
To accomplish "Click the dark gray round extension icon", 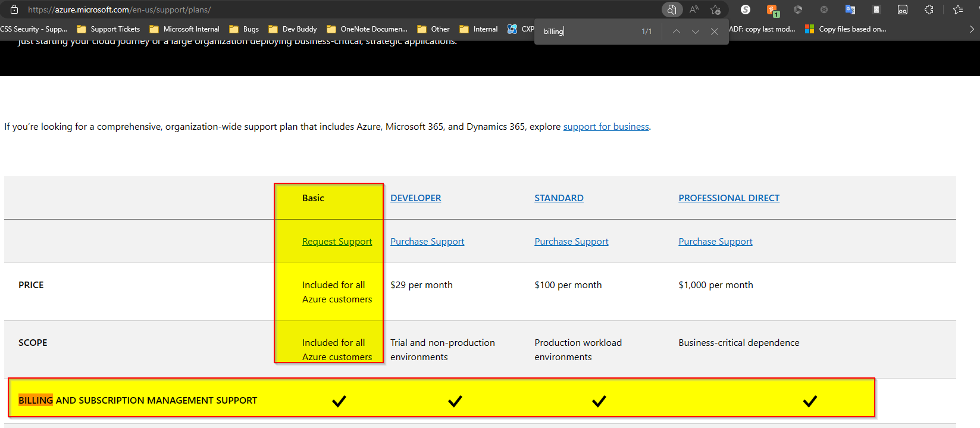I will (x=824, y=10).
